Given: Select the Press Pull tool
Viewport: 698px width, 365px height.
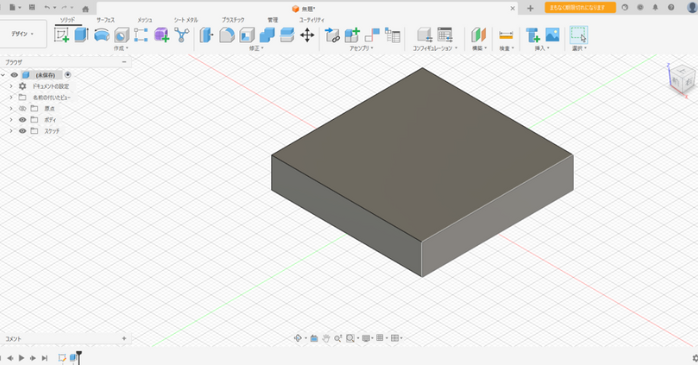Looking at the screenshot, I should [x=206, y=35].
